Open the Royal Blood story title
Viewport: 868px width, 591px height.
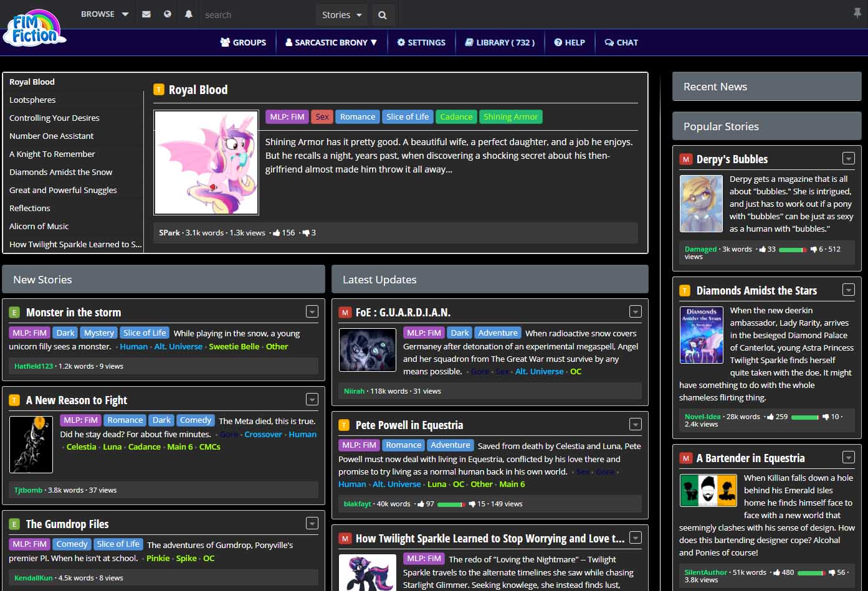pyautogui.click(x=198, y=90)
